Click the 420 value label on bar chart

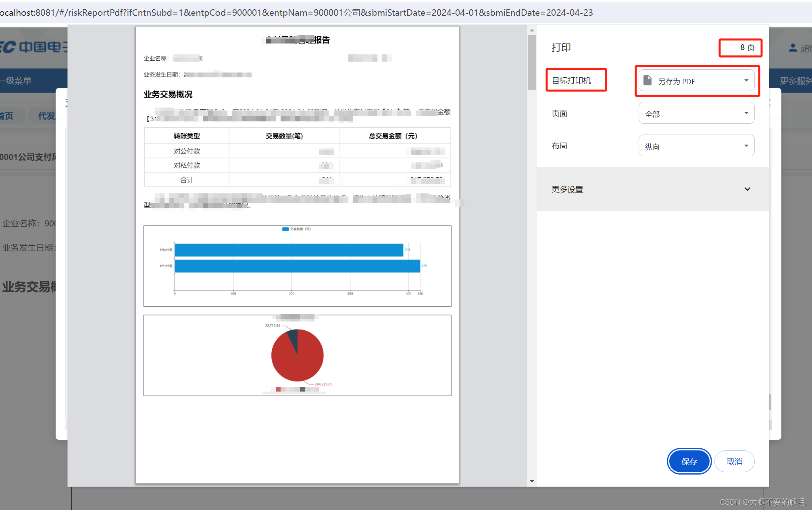click(x=424, y=266)
